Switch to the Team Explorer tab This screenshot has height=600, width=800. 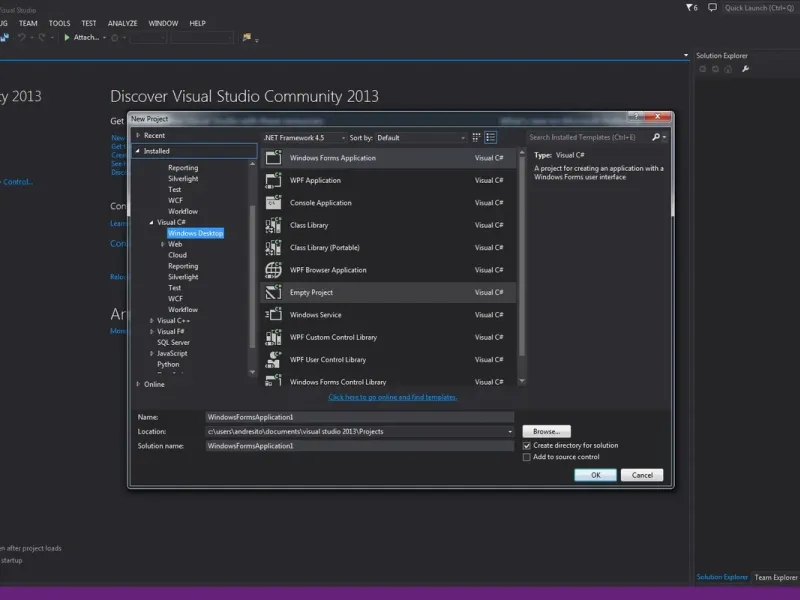click(776, 577)
